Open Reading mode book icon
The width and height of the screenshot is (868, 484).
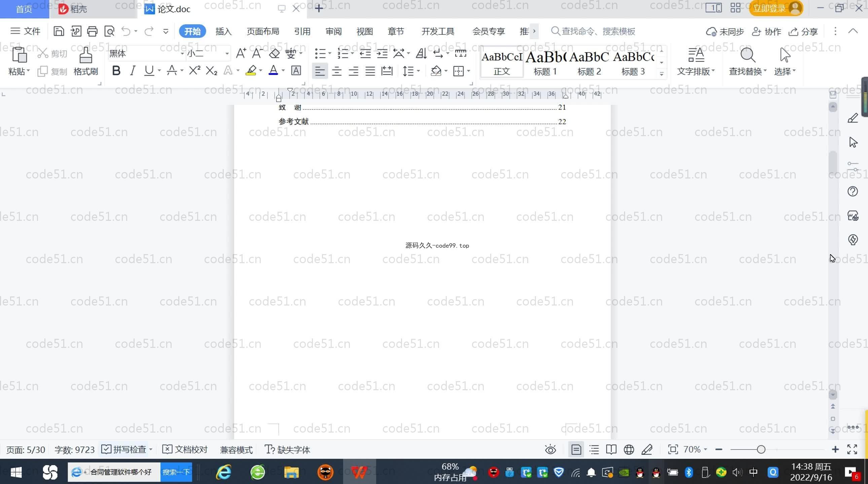pos(611,450)
